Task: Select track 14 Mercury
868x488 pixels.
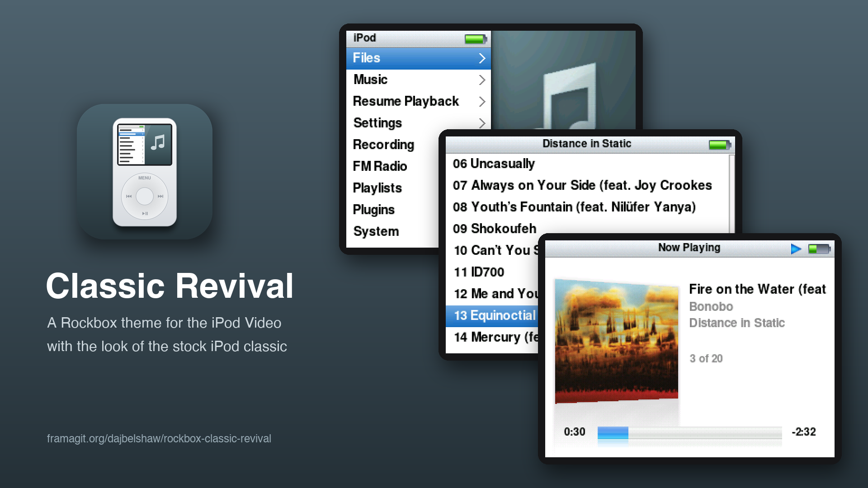Action: (x=492, y=338)
